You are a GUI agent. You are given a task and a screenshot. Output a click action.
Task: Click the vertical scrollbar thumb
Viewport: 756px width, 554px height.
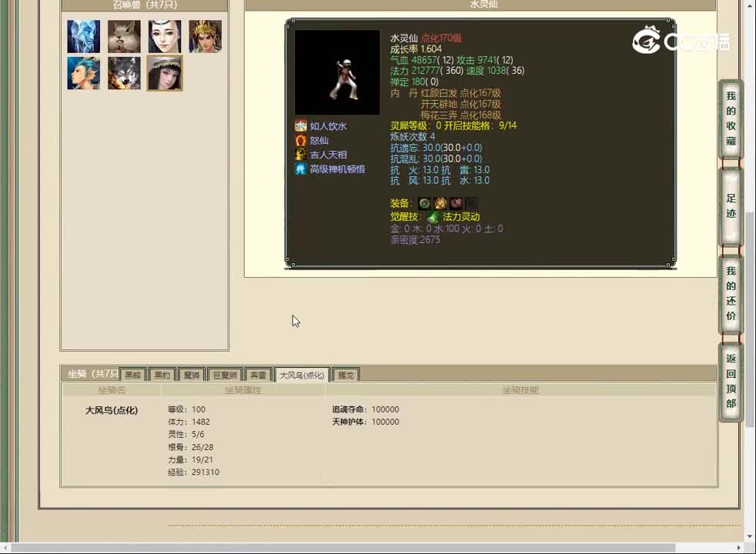(x=750, y=319)
